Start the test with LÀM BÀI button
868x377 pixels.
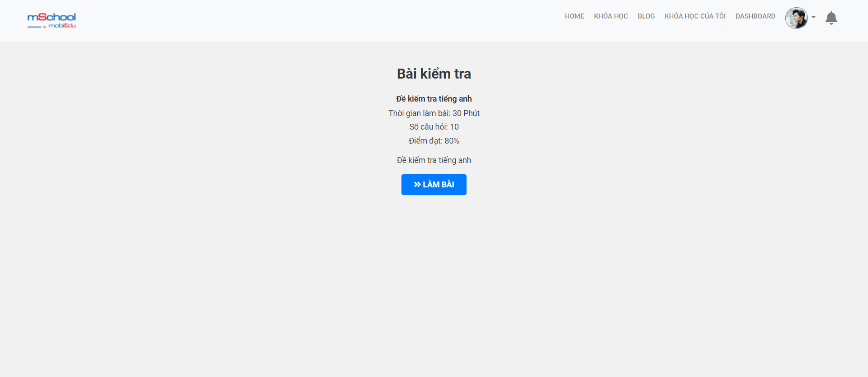click(434, 185)
